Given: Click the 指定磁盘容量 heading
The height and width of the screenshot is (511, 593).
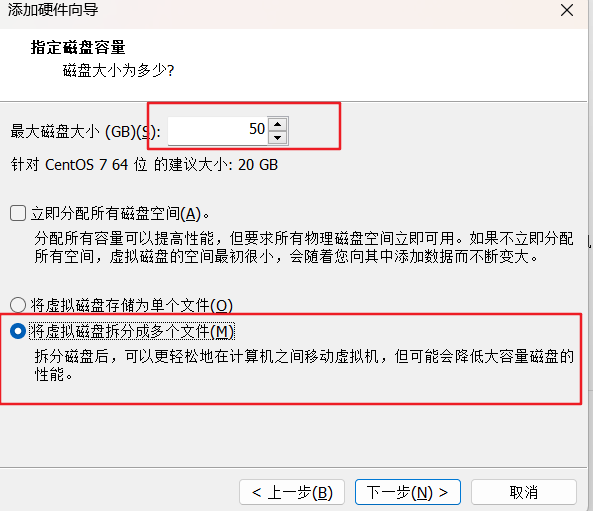Looking at the screenshot, I should [x=78, y=48].
